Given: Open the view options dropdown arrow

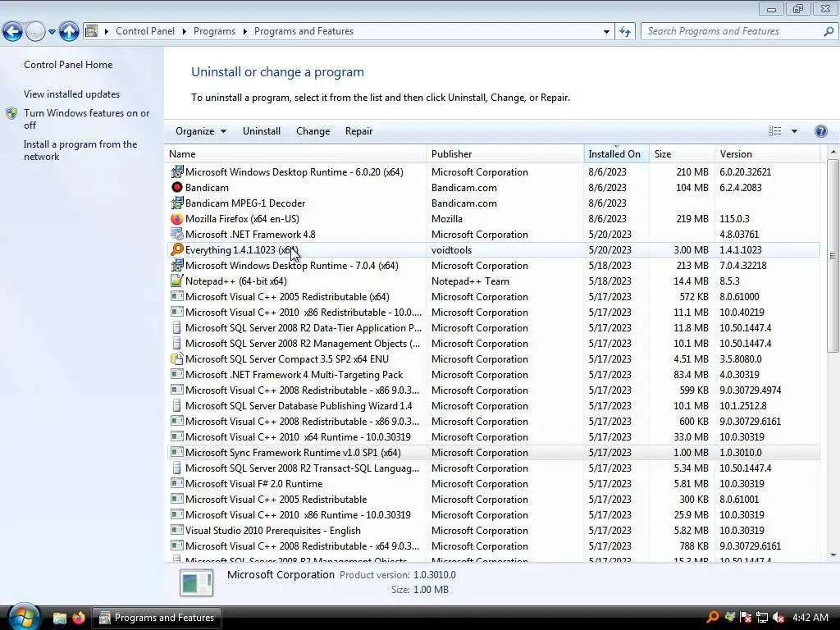Looking at the screenshot, I should tap(794, 131).
